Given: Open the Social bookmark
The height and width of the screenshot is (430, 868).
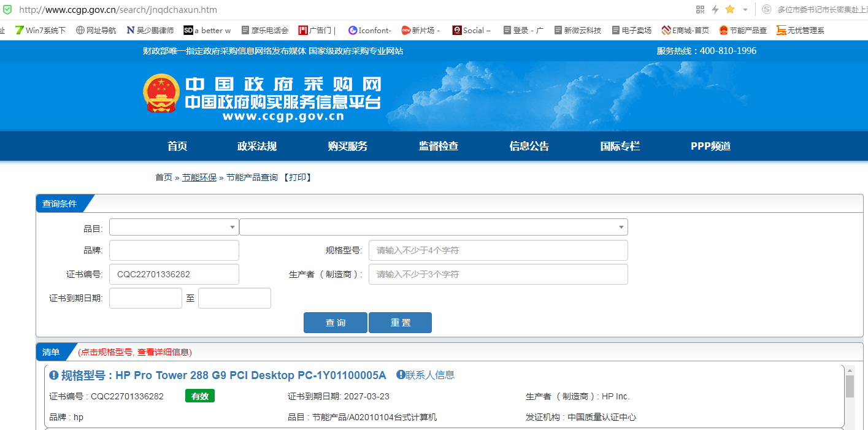Looking at the screenshot, I should click(x=472, y=30).
